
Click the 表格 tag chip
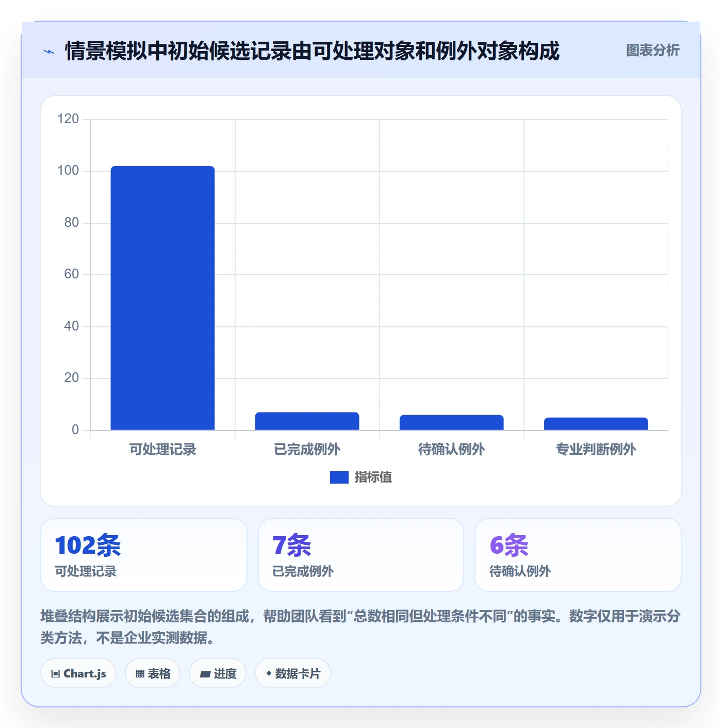click(153, 673)
